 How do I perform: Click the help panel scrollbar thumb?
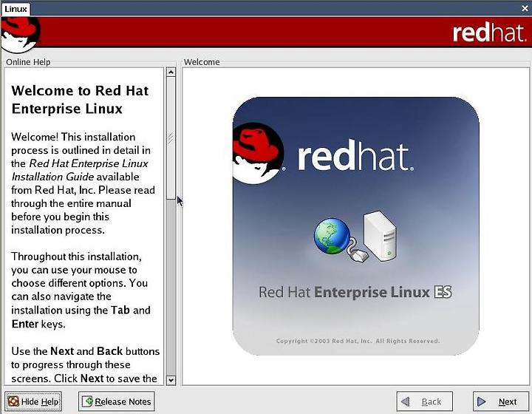pos(171,138)
